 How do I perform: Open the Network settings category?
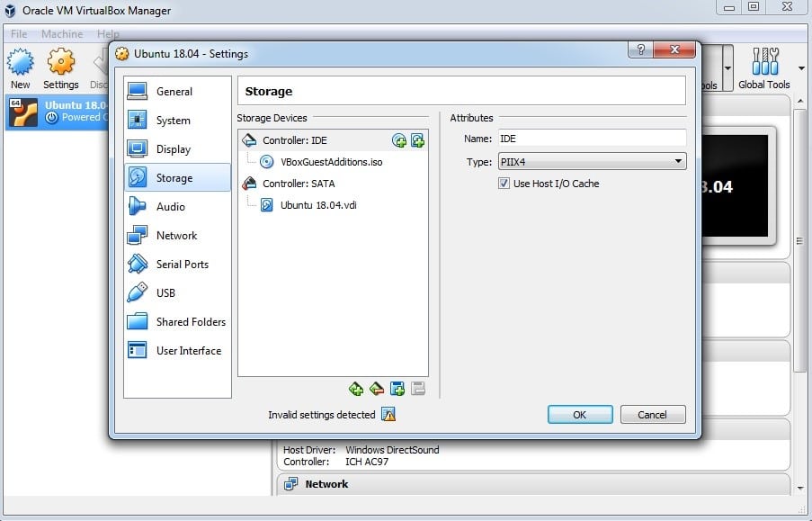point(177,236)
